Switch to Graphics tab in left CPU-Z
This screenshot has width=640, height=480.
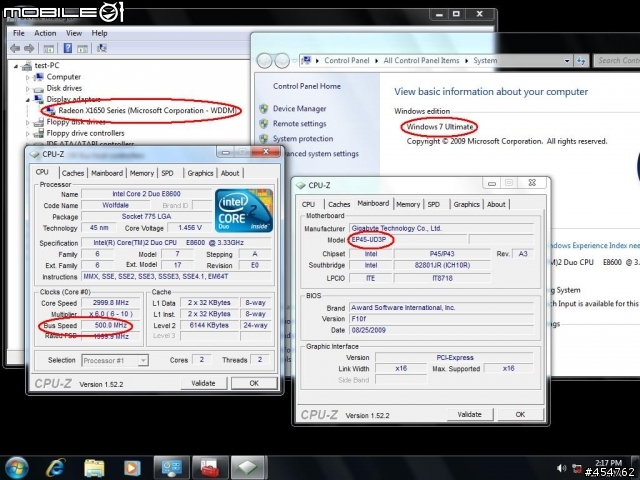coord(200,173)
